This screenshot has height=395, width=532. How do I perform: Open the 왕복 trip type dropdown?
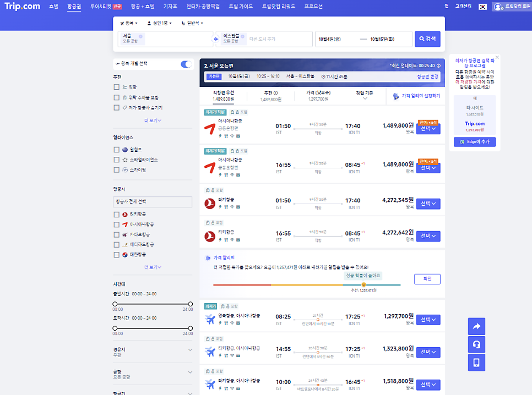[129, 24]
